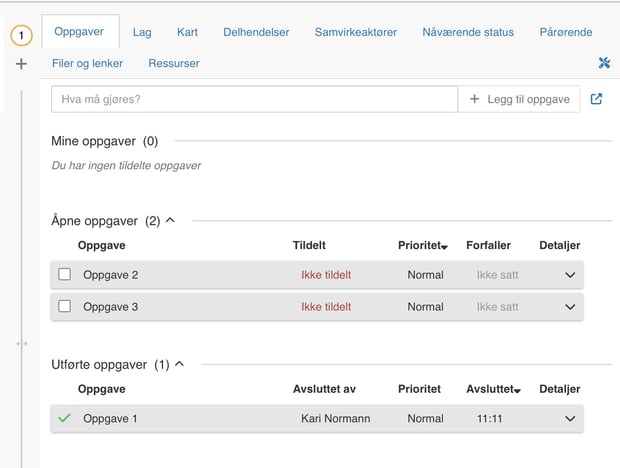Image resolution: width=620 pixels, height=468 pixels.
Task: Sort tasks by Prioritet column arrow
Action: coord(444,246)
